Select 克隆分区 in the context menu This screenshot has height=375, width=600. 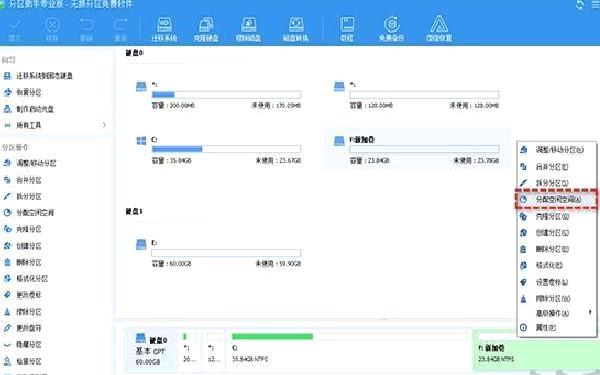tap(557, 217)
